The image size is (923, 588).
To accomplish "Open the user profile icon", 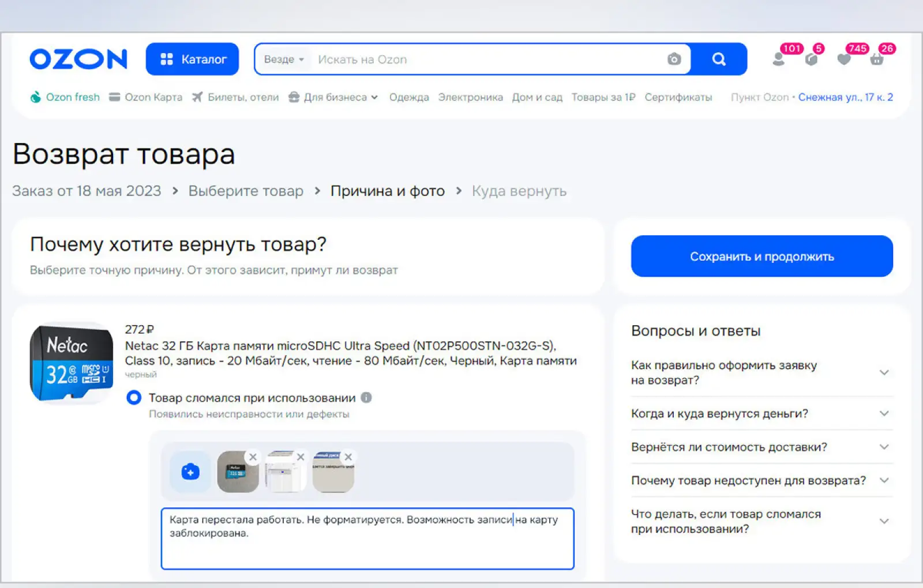I will click(779, 59).
